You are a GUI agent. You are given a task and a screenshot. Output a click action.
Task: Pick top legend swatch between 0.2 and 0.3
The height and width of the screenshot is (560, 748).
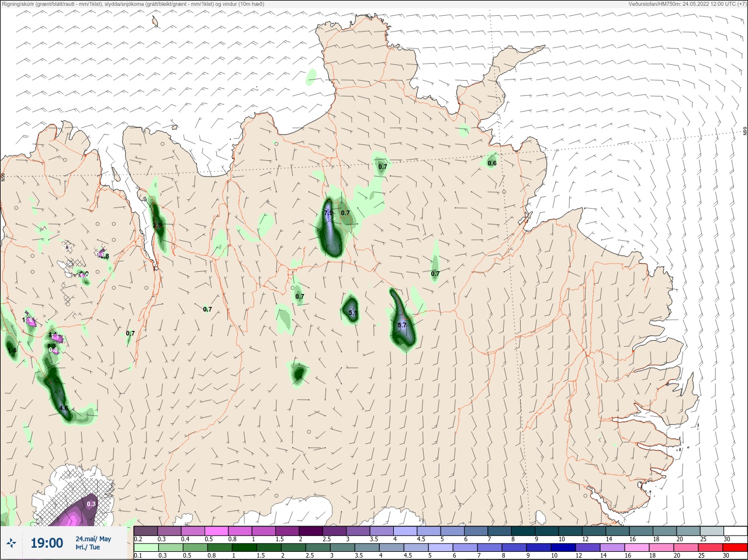coord(146,530)
